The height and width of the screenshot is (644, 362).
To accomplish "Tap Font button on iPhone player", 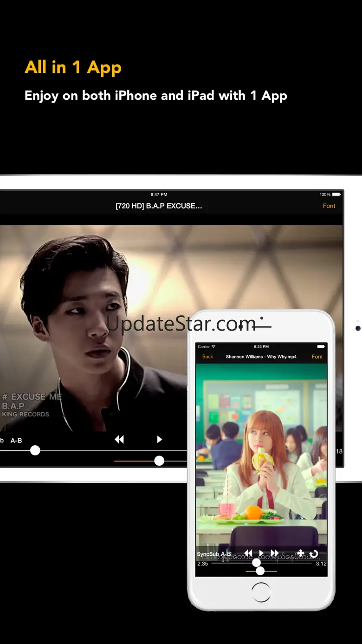I will point(317,357).
